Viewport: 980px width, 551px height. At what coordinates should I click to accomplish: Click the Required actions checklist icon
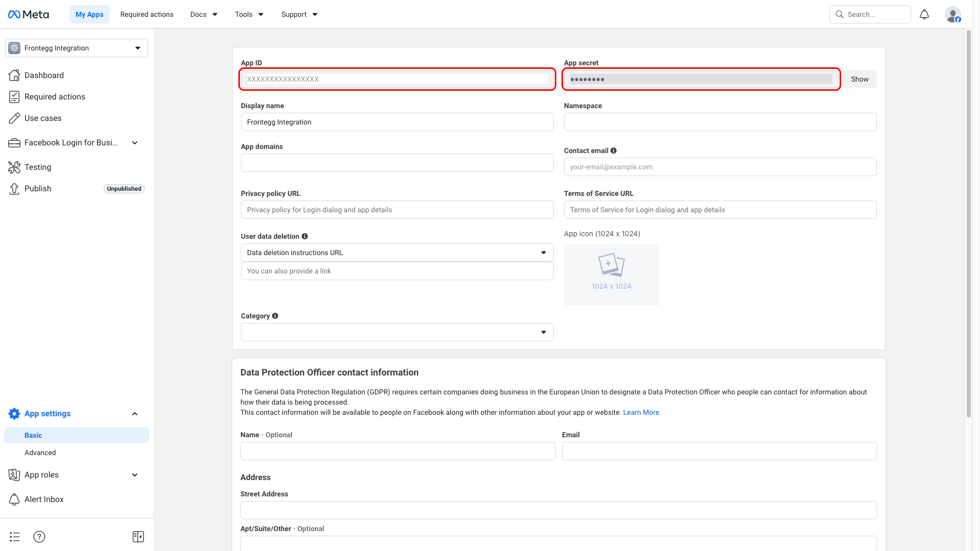[x=14, y=96]
